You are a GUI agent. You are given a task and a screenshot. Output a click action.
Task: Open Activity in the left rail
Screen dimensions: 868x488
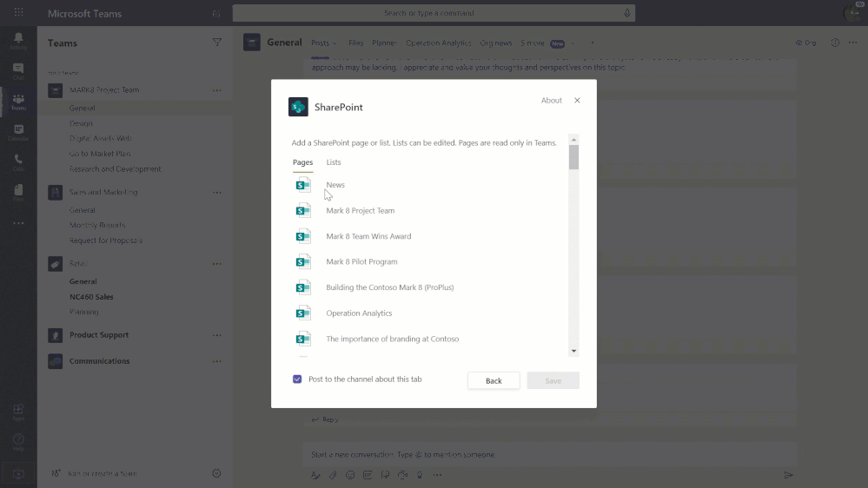[x=18, y=41]
